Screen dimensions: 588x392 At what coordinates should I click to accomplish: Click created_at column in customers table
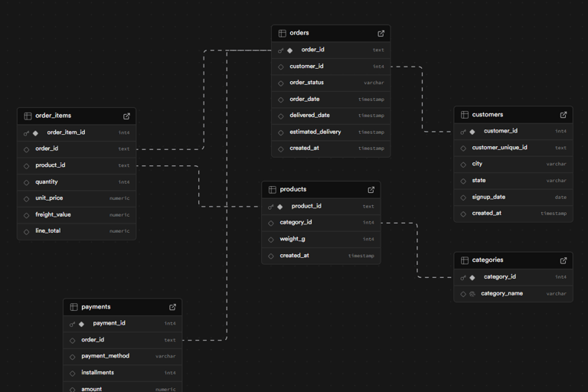tap(514, 214)
